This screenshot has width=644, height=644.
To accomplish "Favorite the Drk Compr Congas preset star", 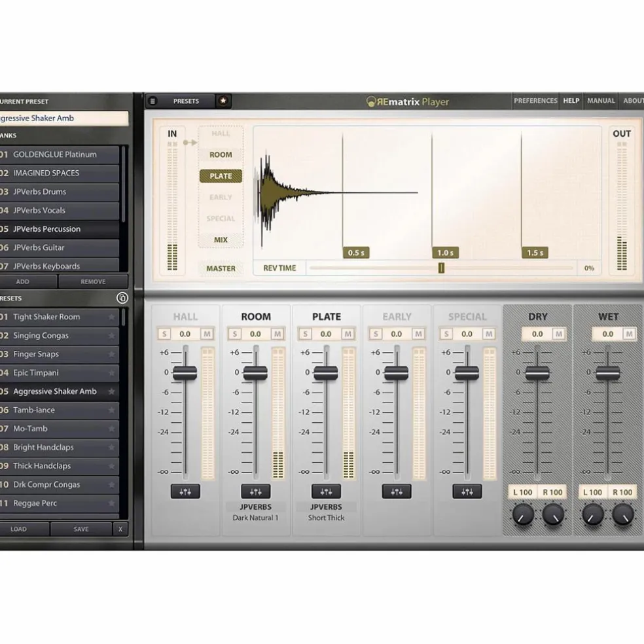I will point(111,485).
